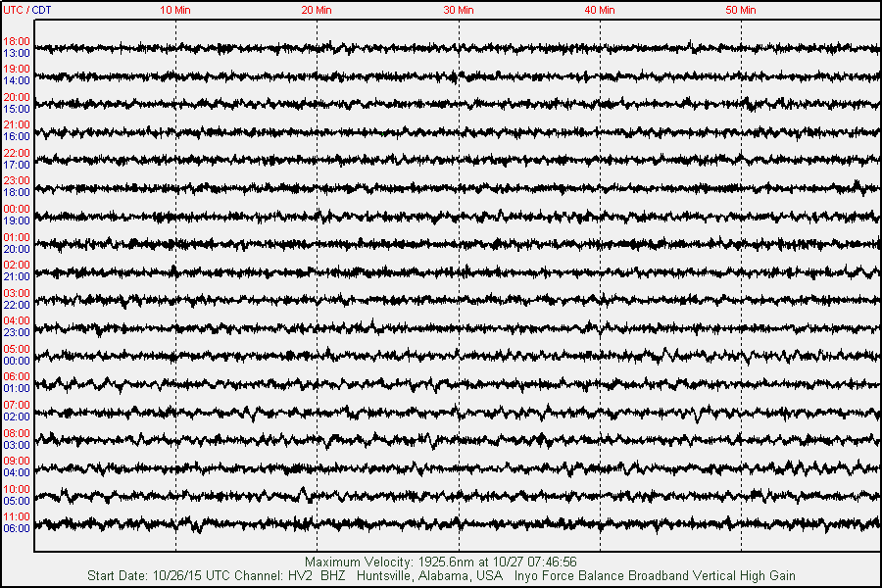Click the 'Huntsville, Alabama, USA' location text
Viewport: 882px width, 588px height.
click(x=429, y=575)
